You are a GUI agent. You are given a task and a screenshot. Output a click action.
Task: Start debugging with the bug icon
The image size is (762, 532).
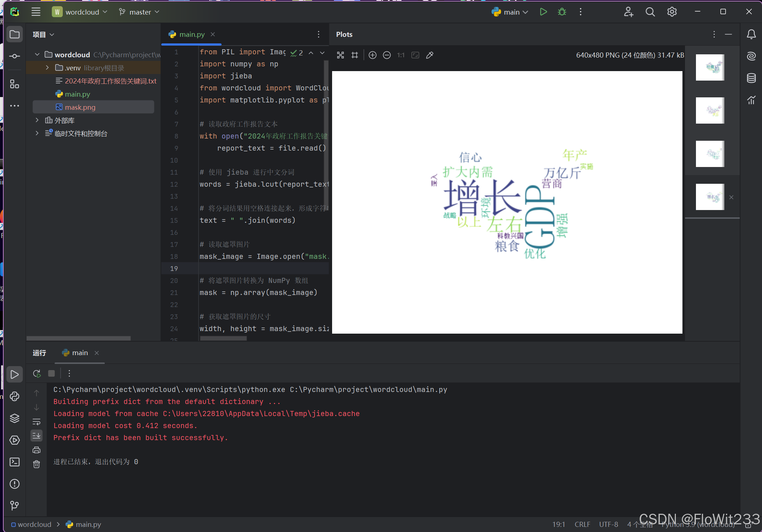point(562,12)
